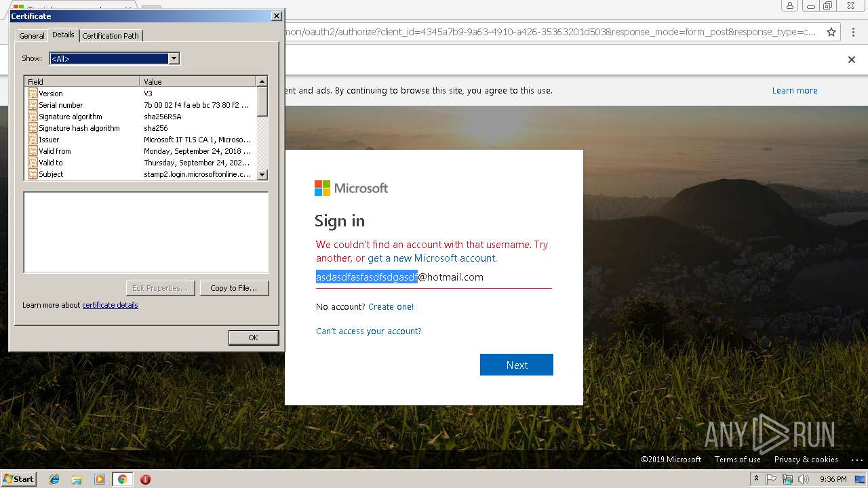Image resolution: width=868 pixels, height=488 pixels.
Task: Select the Issuer field row
Action: (140, 140)
